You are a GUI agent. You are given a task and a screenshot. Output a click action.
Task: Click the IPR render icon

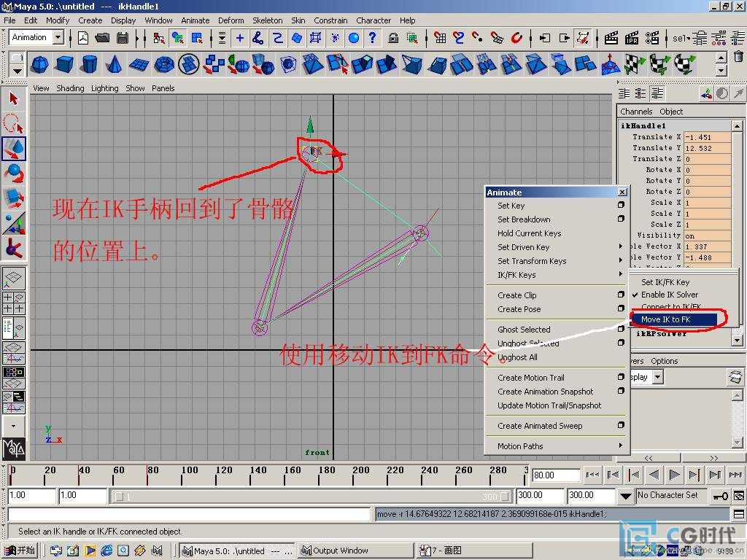click(x=632, y=38)
